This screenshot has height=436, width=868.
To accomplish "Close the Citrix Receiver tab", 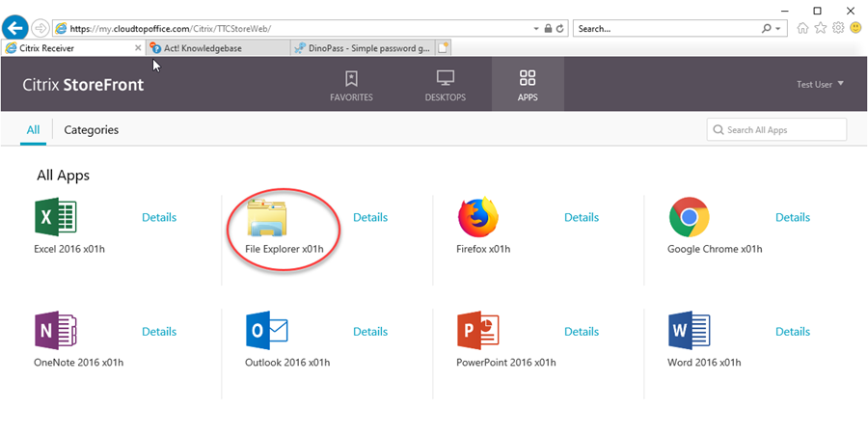I will 138,48.
